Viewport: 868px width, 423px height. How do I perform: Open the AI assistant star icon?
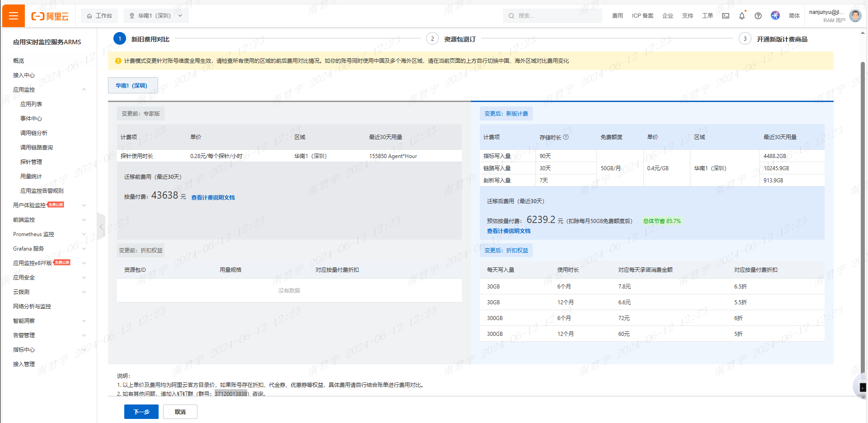(775, 15)
